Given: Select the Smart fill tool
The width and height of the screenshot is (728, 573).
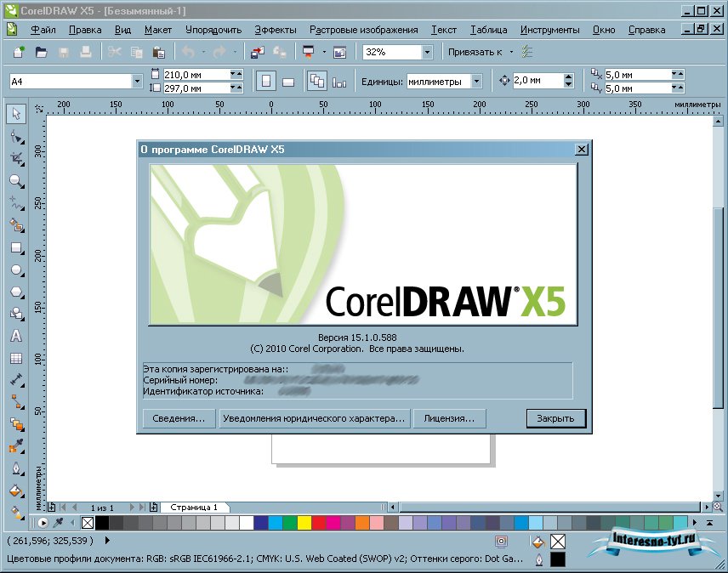Looking at the screenshot, I should 17,225.
